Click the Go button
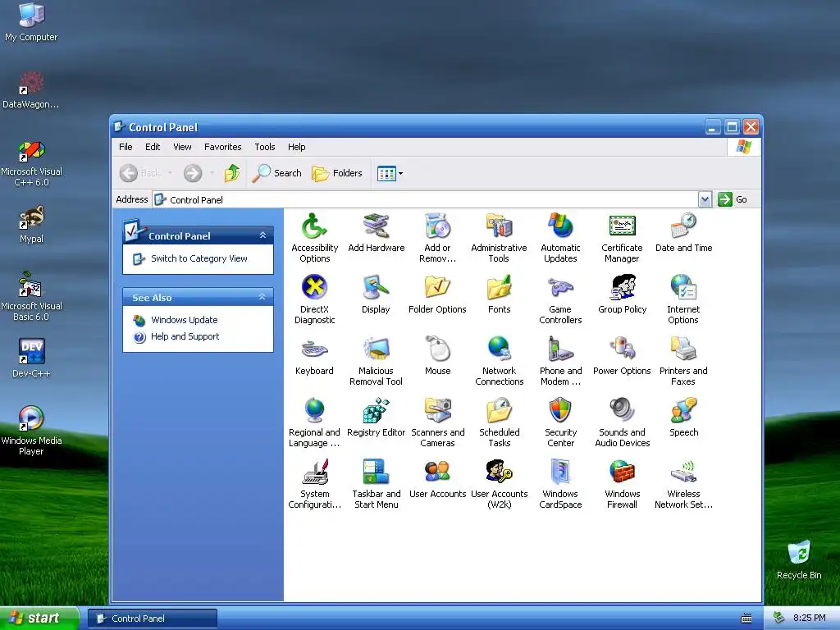The image size is (840, 630). [733, 199]
